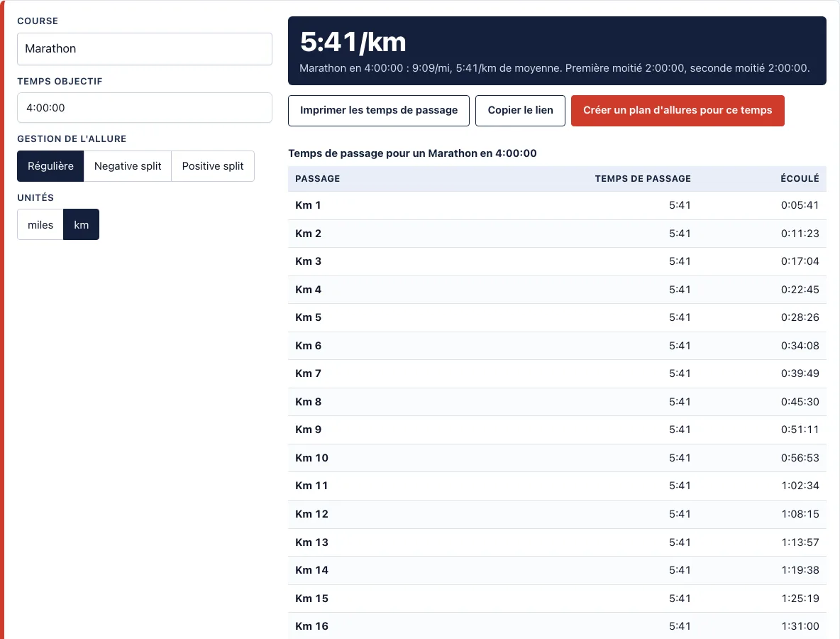Screen dimensions: 840x639
Task: Open the Course selector showing Marathon
Action: (145, 49)
